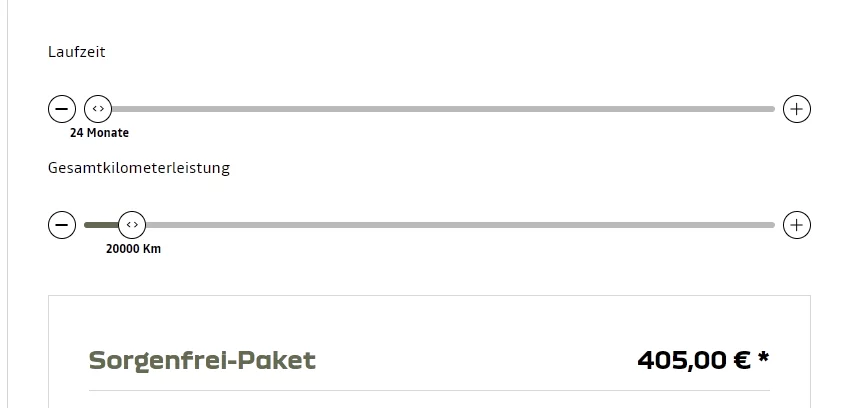The height and width of the screenshot is (408, 842).
Task: Raise Gesamtkilometerleistung using the plus icon
Action: click(x=796, y=225)
